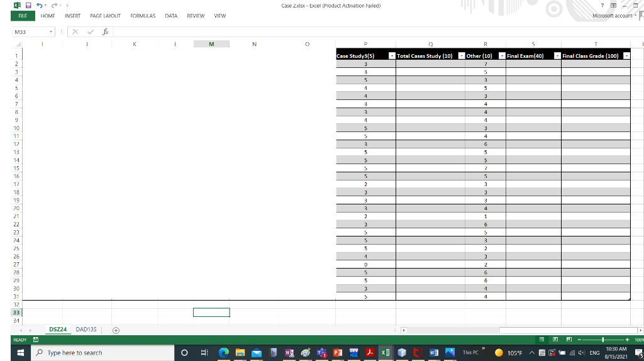Open the DATA ribbon tab
Screen dimensions: 644x361
pos(171,16)
